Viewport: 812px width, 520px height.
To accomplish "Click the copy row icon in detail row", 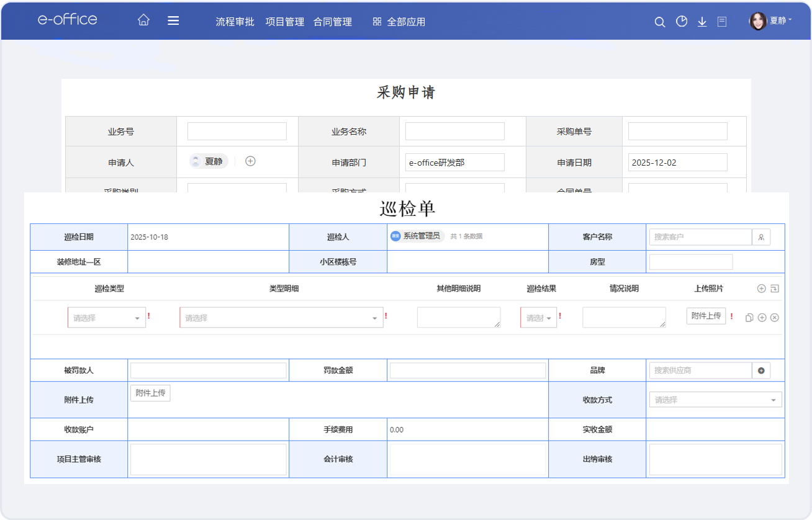I will (x=749, y=318).
